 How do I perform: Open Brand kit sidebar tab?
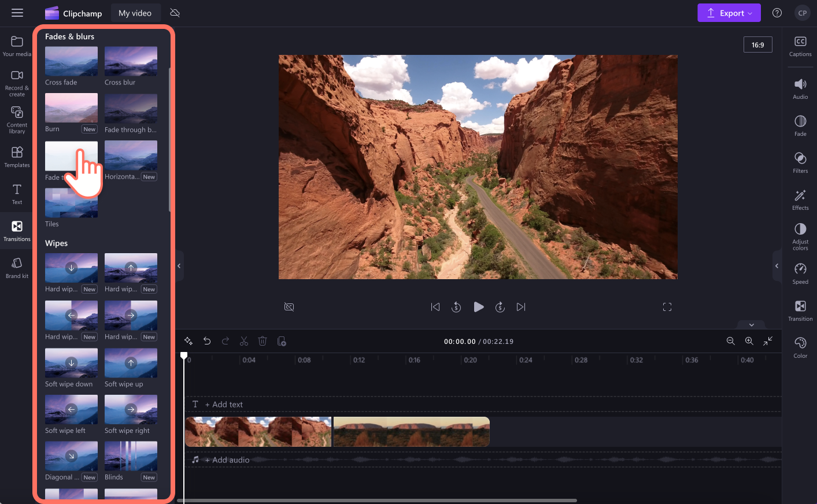pyautogui.click(x=17, y=268)
